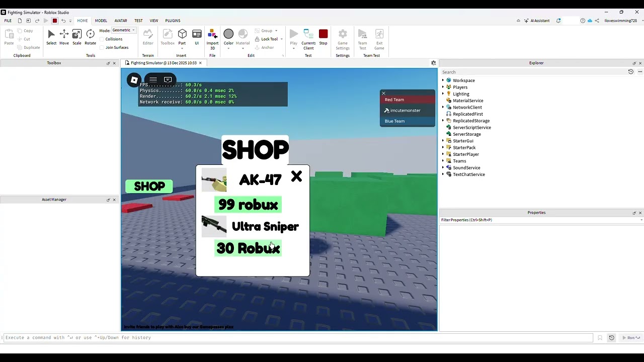Open the Color dropdown arrow
Image resolution: width=644 pixels, height=362 pixels.
[x=228, y=48]
